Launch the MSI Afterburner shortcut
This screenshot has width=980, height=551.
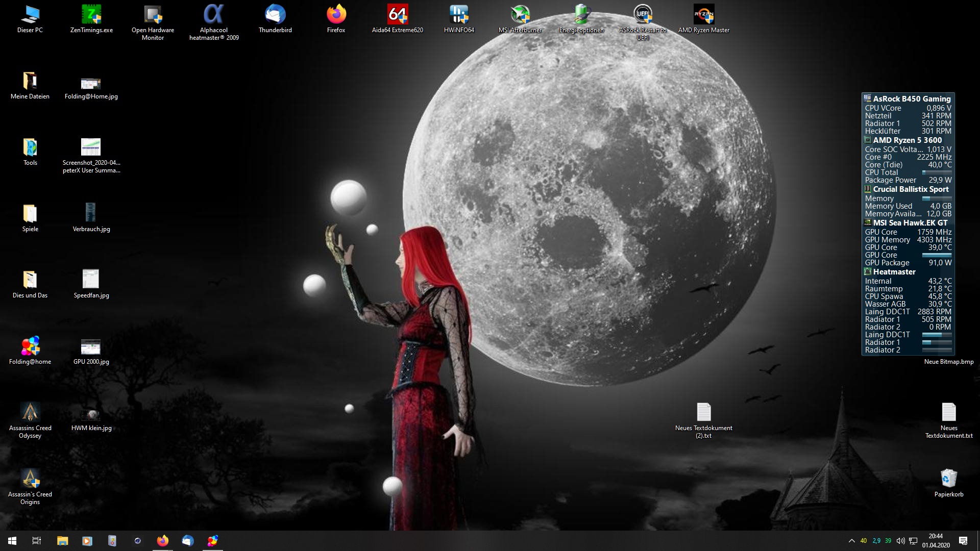(520, 15)
